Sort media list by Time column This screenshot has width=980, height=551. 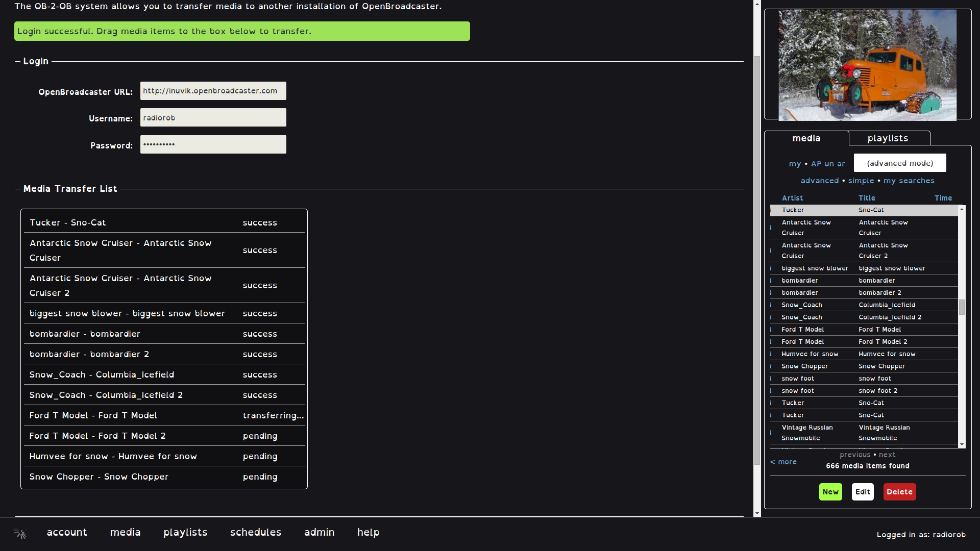pos(943,198)
